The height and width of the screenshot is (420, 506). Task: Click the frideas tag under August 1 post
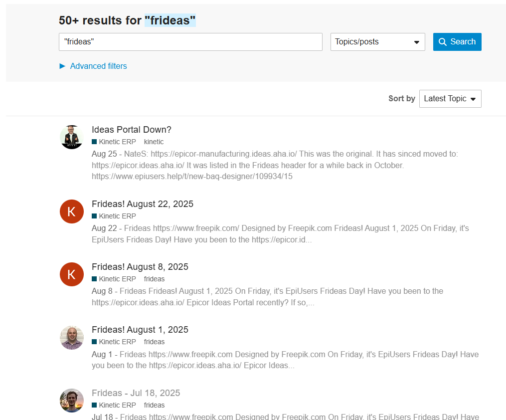click(x=154, y=342)
